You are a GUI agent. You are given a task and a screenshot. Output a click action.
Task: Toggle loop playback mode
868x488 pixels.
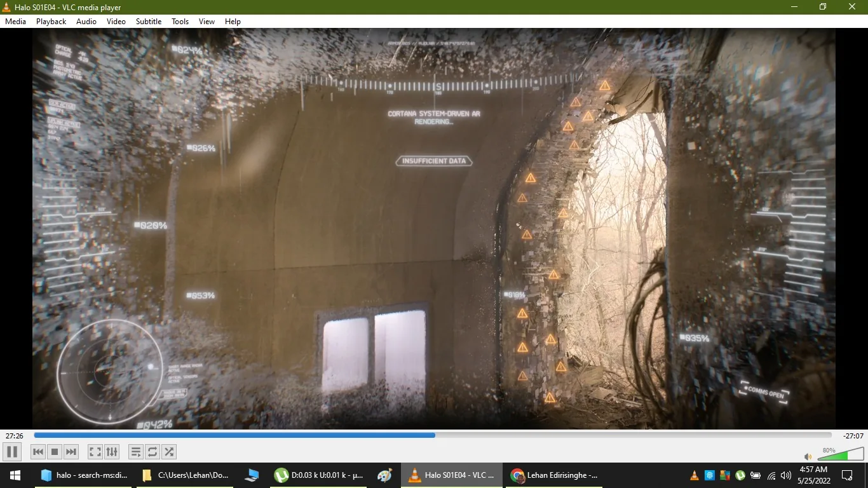point(152,452)
